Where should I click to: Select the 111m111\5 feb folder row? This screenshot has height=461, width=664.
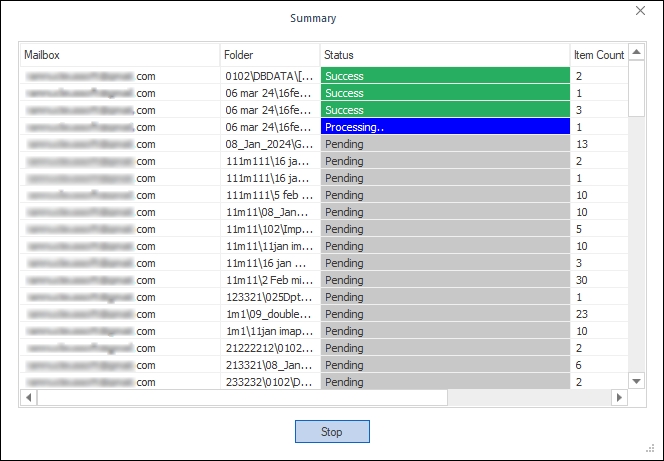[x=269, y=195]
